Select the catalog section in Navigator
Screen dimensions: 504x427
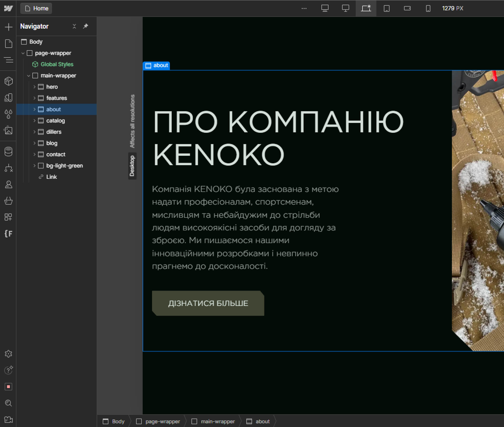57,121
